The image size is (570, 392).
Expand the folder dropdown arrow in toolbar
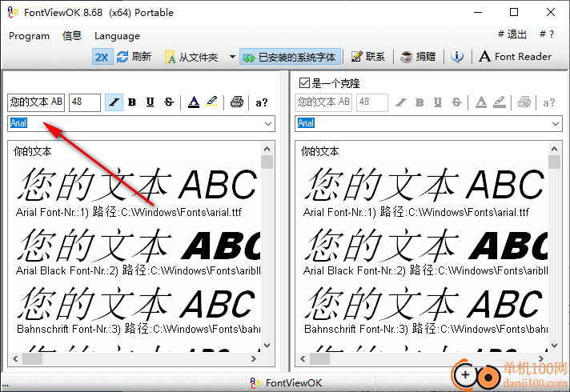(232, 57)
